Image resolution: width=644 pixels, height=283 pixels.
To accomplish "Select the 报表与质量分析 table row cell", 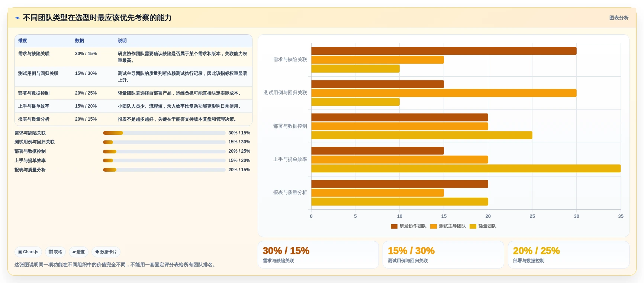I will [x=34, y=120].
